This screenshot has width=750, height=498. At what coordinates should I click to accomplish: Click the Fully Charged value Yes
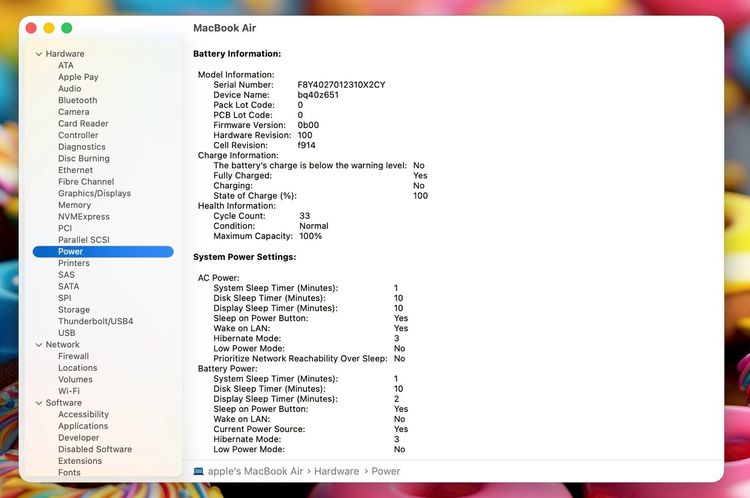pyautogui.click(x=420, y=176)
